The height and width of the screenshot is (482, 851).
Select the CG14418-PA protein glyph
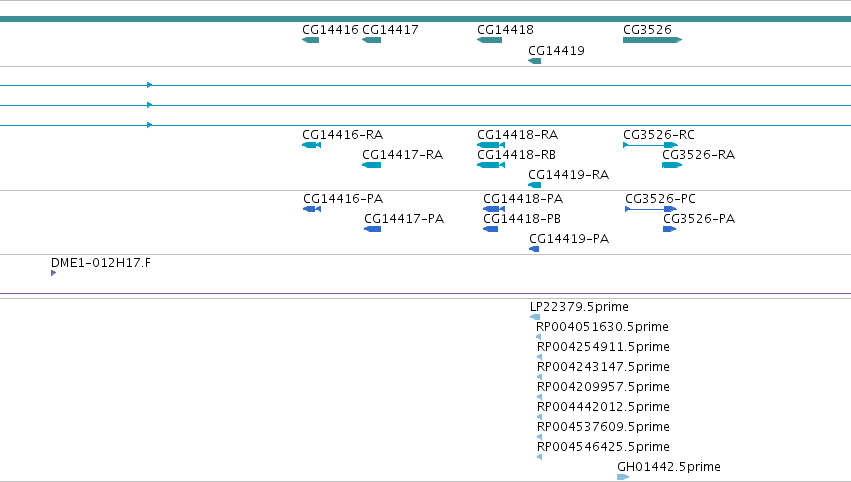coord(494,209)
